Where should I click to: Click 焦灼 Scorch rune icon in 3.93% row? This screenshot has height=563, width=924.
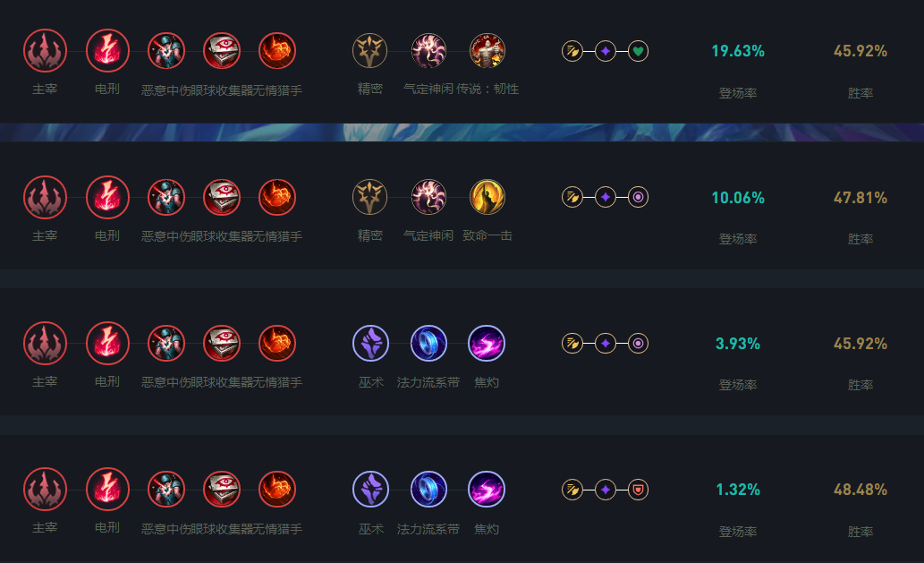click(487, 344)
